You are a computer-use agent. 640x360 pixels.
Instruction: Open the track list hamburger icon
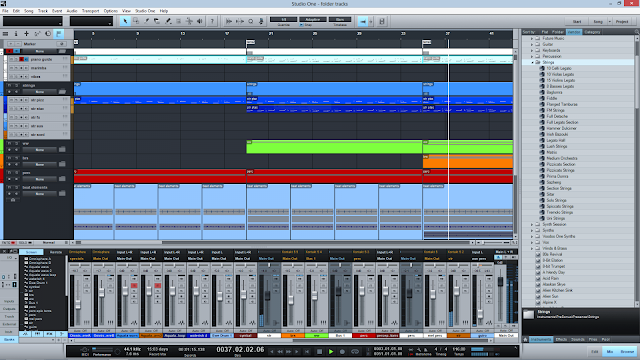(6, 34)
